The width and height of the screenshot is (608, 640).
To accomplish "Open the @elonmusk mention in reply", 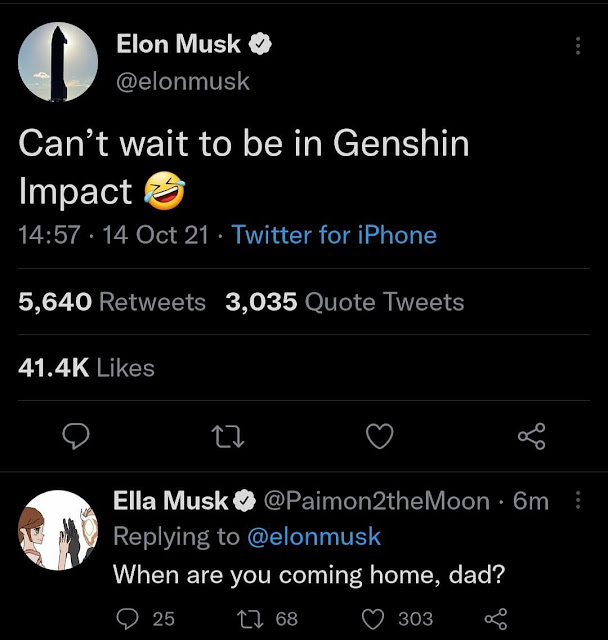I will pyautogui.click(x=313, y=537).
